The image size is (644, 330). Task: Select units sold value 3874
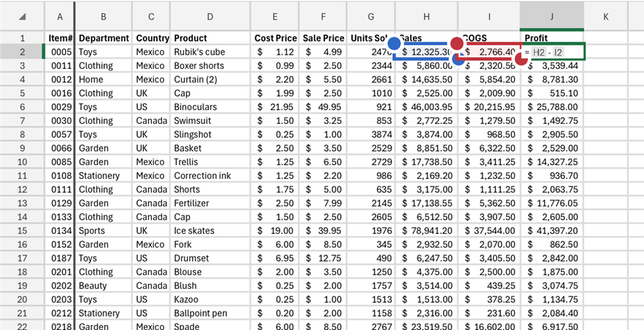[x=371, y=135]
